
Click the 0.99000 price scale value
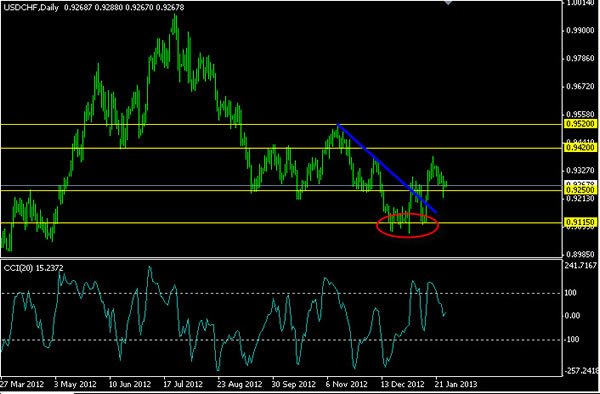(580, 30)
